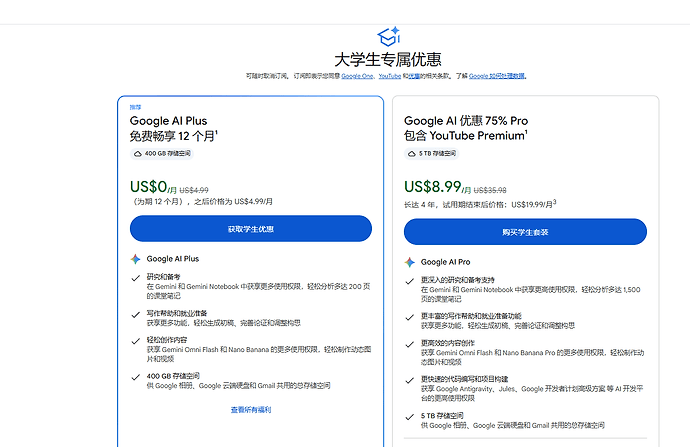Click the graduation cap student offer icon
This screenshot has height=447, width=690.
pyautogui.click(x=389, y=37)
